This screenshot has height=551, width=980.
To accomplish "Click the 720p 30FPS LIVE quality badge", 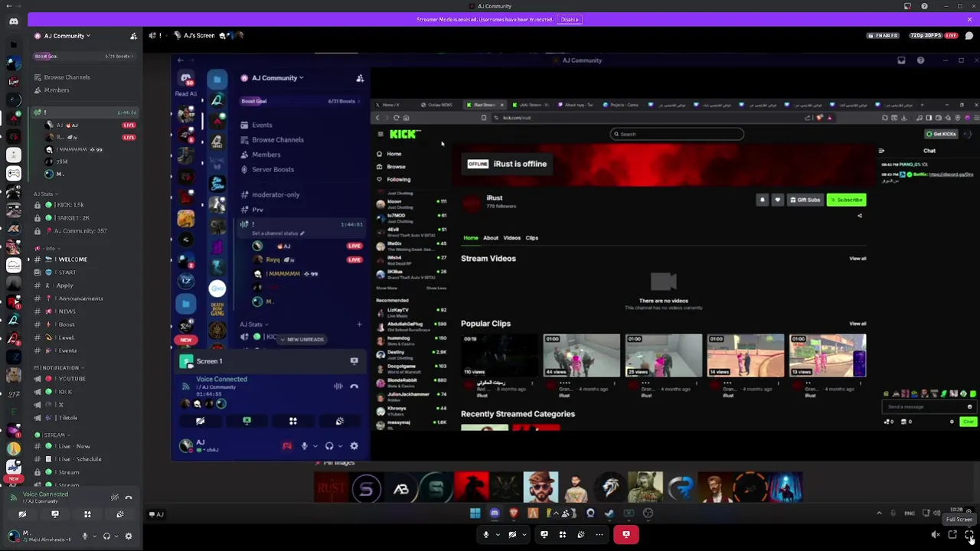I will click(934, 35).
